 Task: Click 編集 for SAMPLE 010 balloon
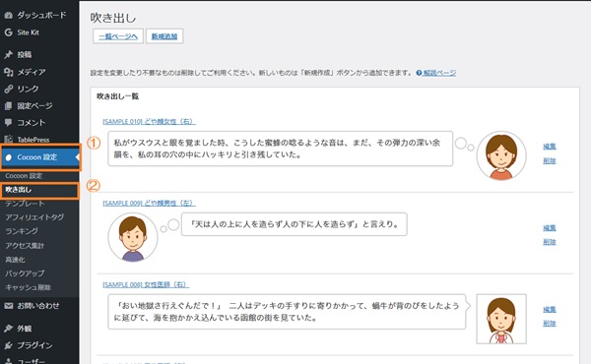tap(550, 147)
